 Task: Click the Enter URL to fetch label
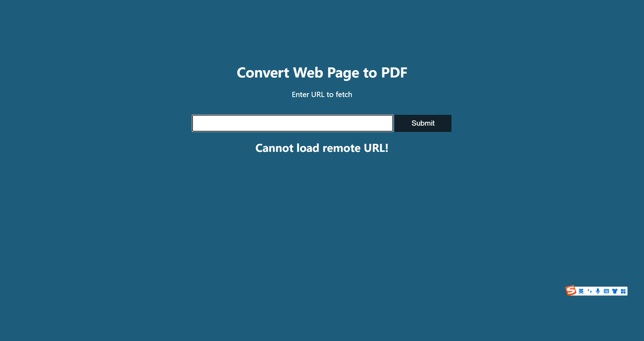point(322,95)
